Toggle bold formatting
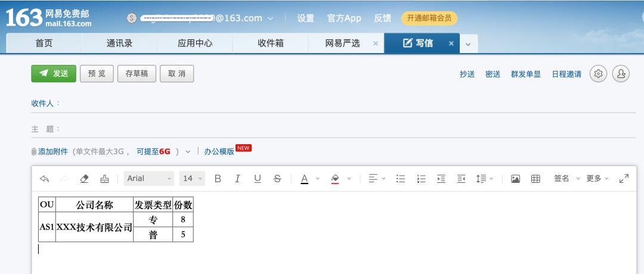The width and height of the screenshot is (644, 274). click(218, 179)
